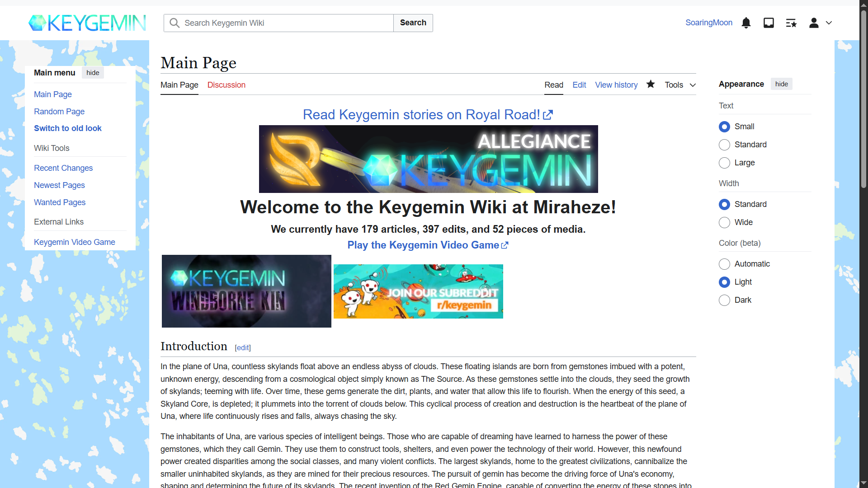Click the page vertical scrollbar
Image resolution: width=868 pixels, height=488 pixels.
(863, 99)
